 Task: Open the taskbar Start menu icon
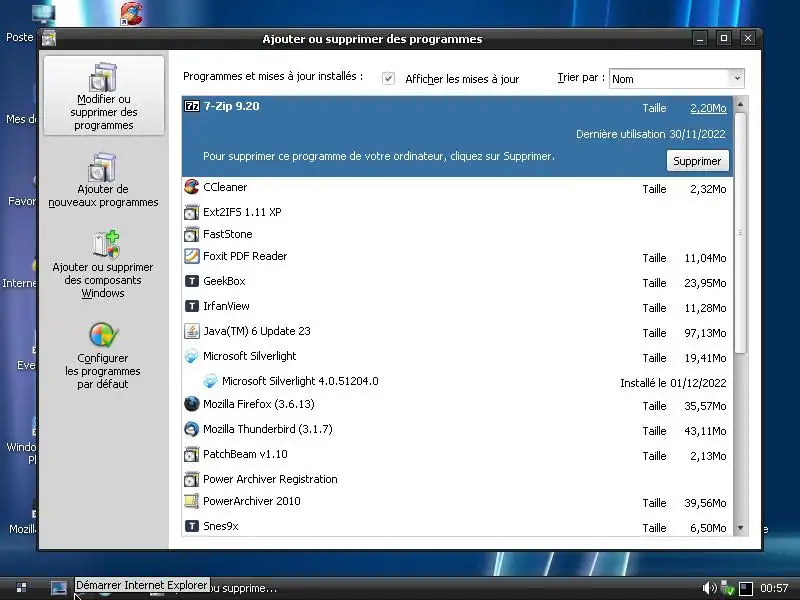tap(21, 588)
